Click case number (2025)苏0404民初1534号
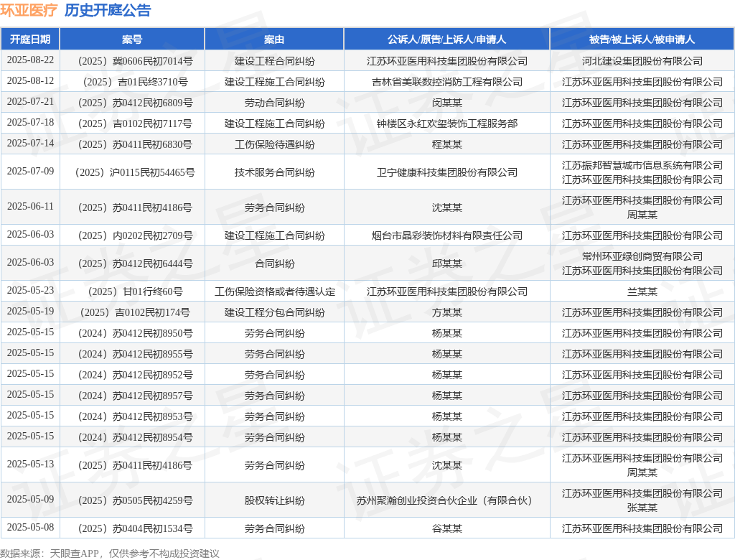735x560 pixels. [135, 528]
